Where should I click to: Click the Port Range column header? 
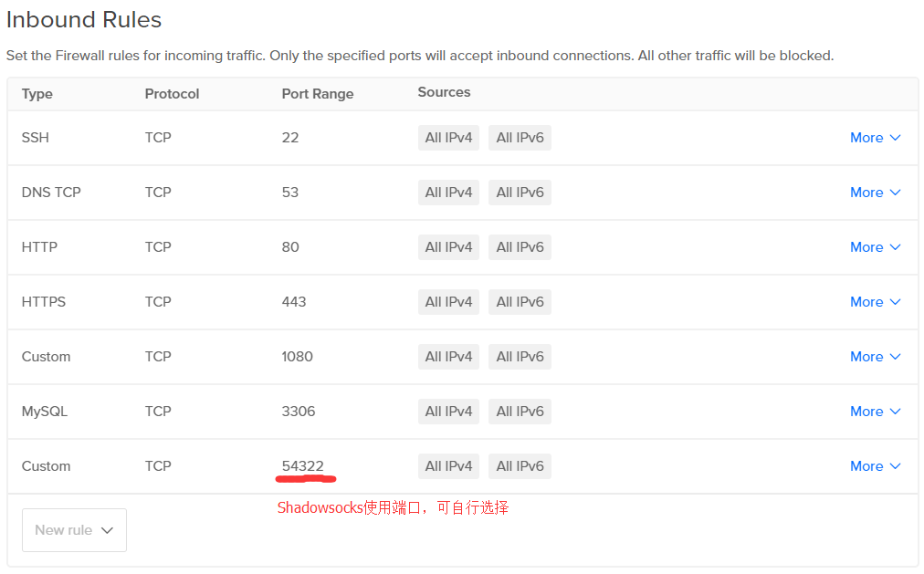click(x=318, y=94)
